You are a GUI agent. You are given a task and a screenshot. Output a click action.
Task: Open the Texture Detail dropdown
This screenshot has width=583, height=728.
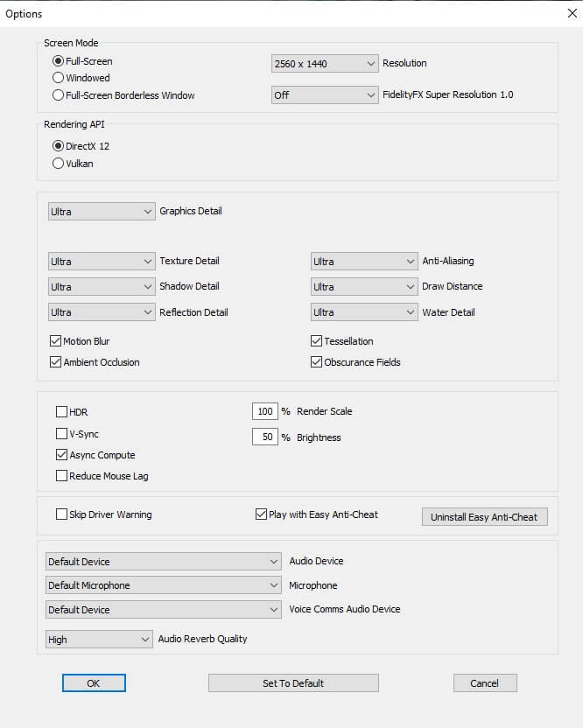(101, 261)
